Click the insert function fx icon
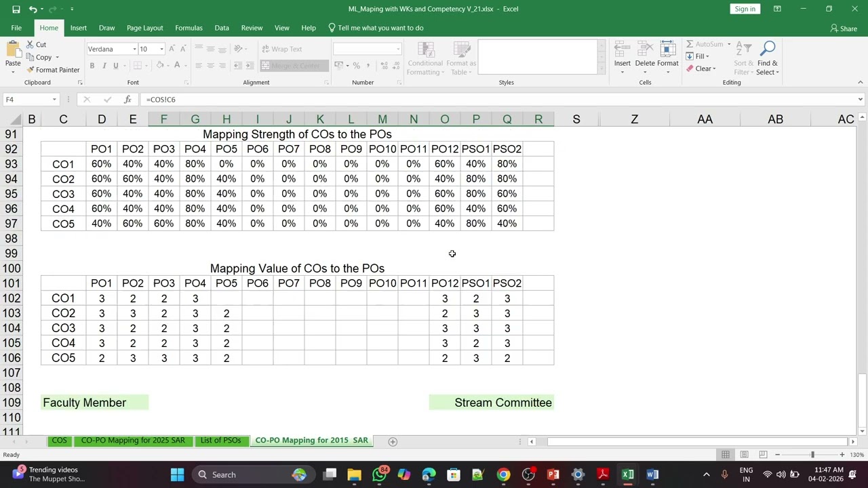Viewport: 868px width, 488px height. [127, 100]
